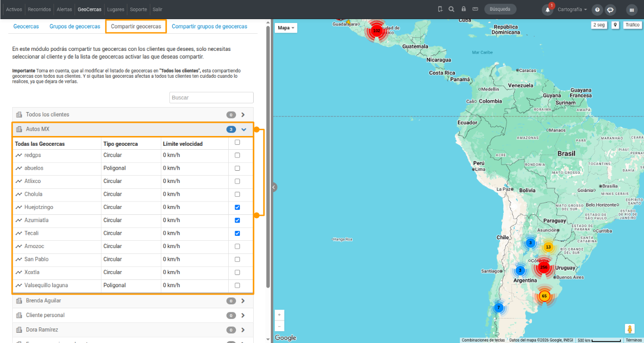Open the notifications bell
644x343 pixels.
(548, 10)
